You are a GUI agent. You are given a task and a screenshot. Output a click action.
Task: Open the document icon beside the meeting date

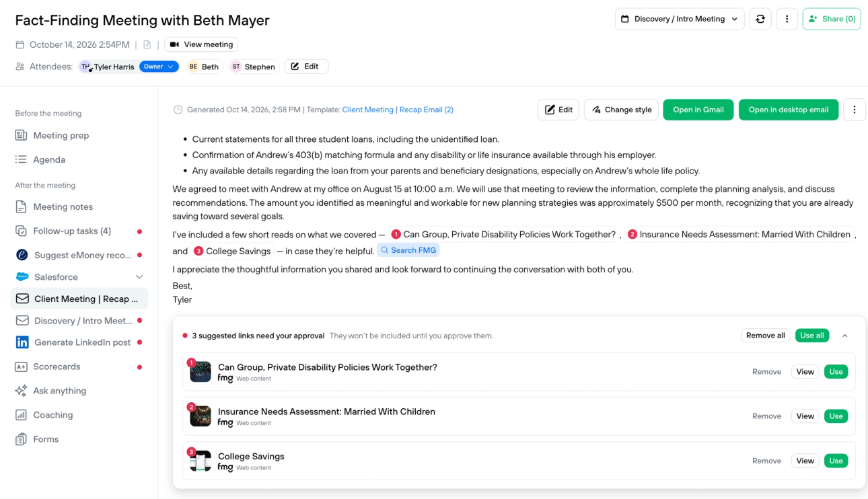[147, 44]
